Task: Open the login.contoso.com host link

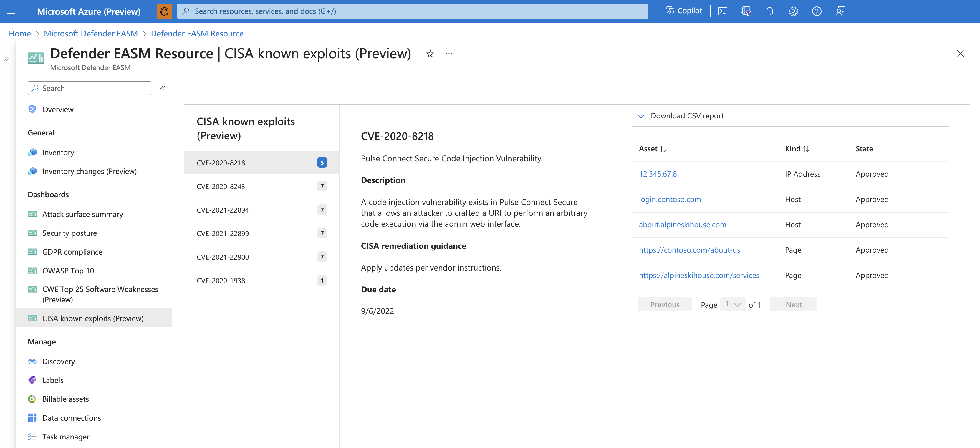Action: click(x=670, y=199)
